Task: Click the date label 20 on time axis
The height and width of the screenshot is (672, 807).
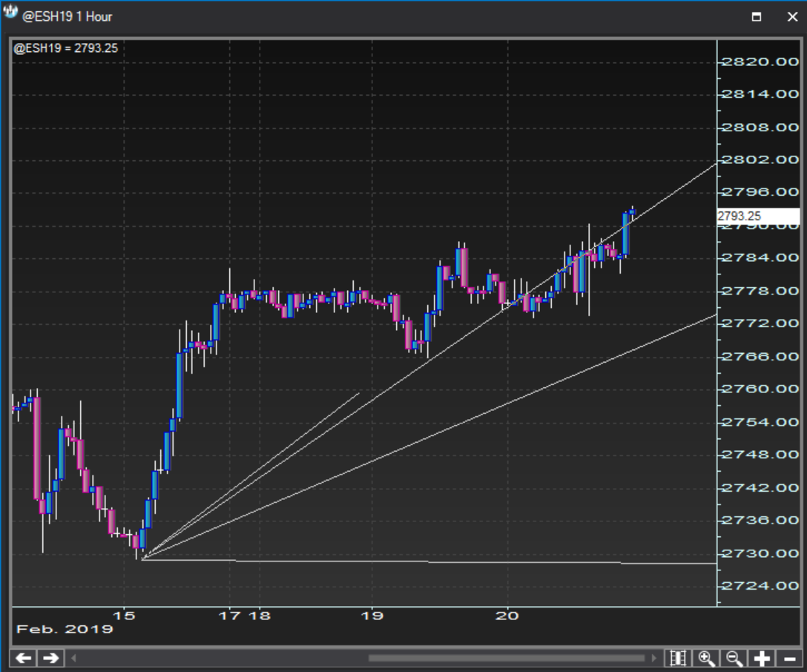Action: 507,616
